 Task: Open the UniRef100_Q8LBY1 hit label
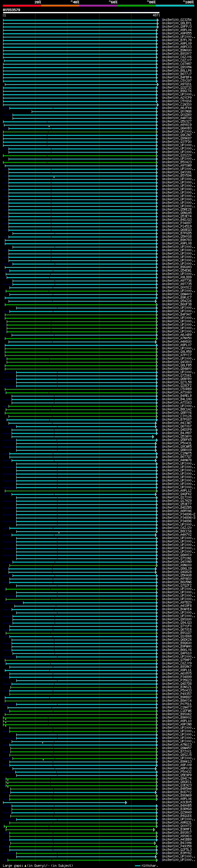coord(176,23)
